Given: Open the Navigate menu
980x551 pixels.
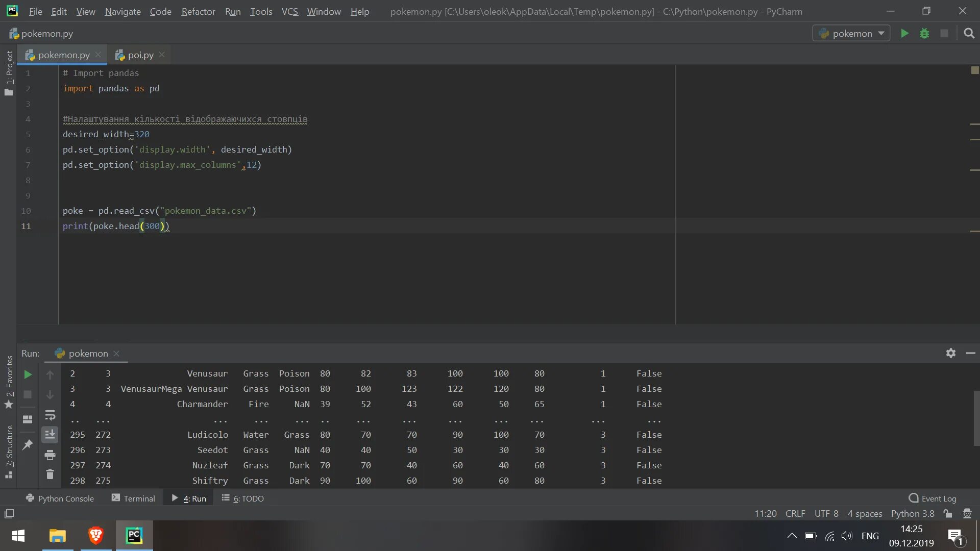Looking at the screenshot, I should (x=122, y=11).
